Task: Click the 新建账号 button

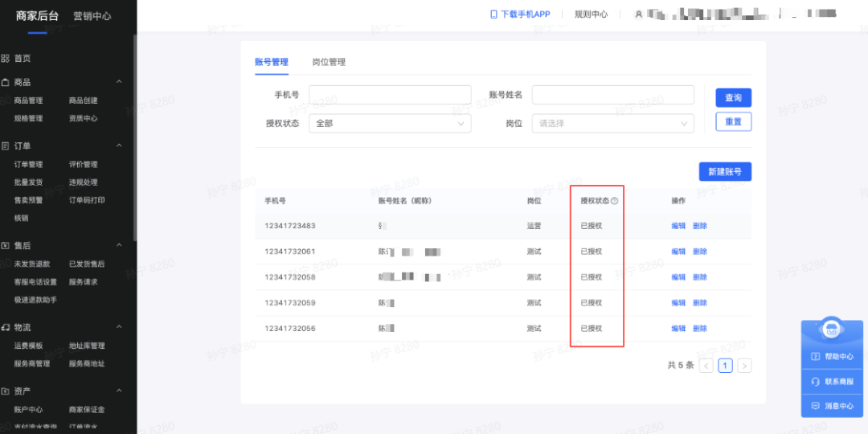Action: 725,172
